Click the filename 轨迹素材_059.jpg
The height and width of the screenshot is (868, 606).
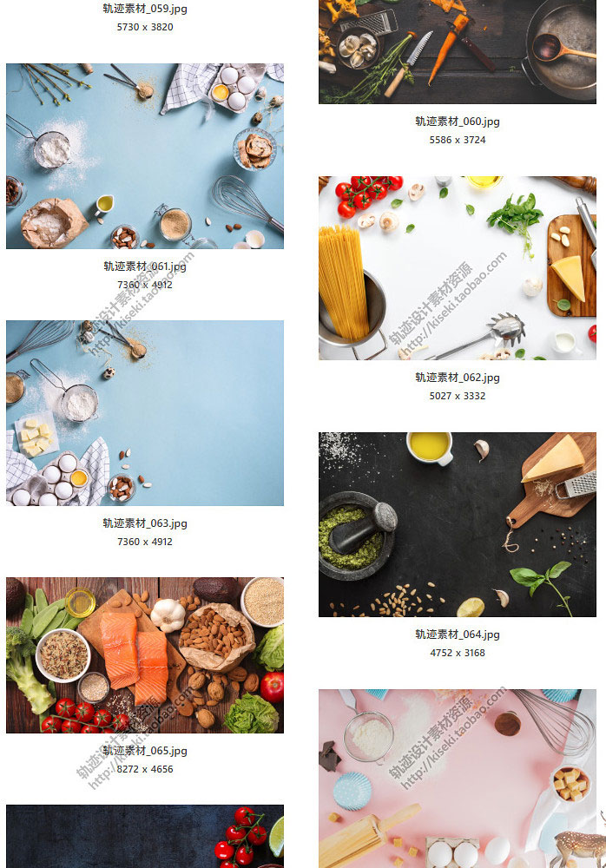pyautogui.click(x=145, y=9)
